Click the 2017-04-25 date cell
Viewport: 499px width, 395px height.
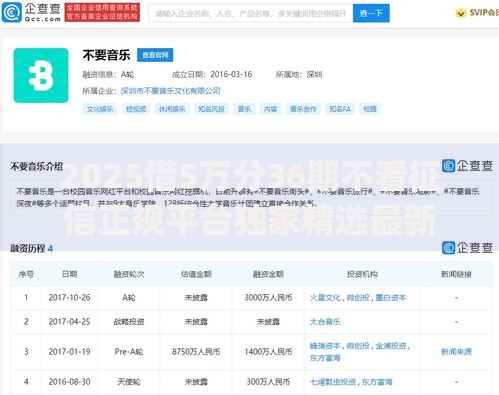click(69, 322)
